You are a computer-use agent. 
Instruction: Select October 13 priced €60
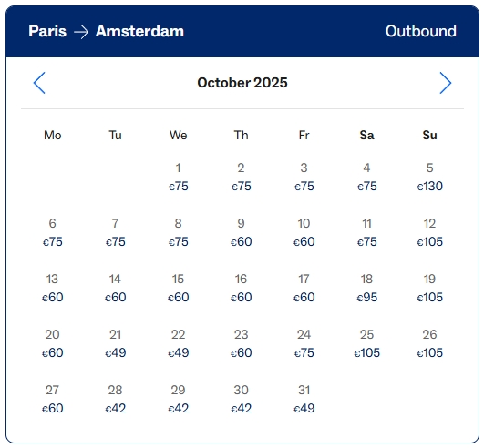(x=53, y=288)
